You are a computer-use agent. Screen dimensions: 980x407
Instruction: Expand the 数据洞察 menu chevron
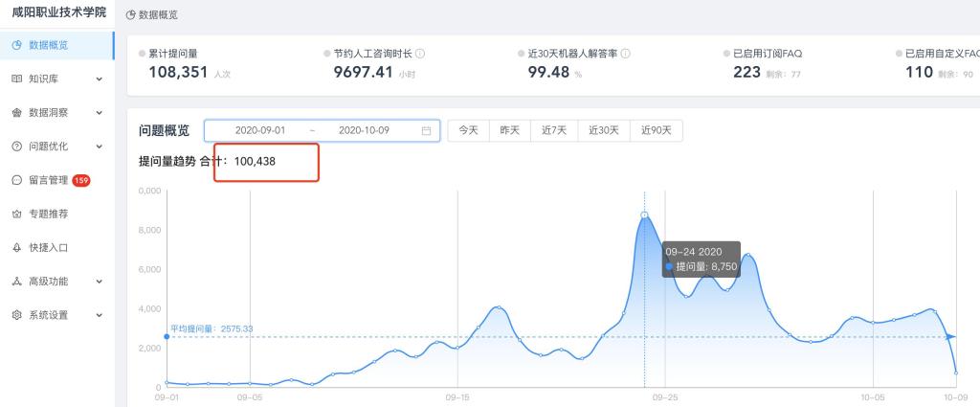click(100, 112)
